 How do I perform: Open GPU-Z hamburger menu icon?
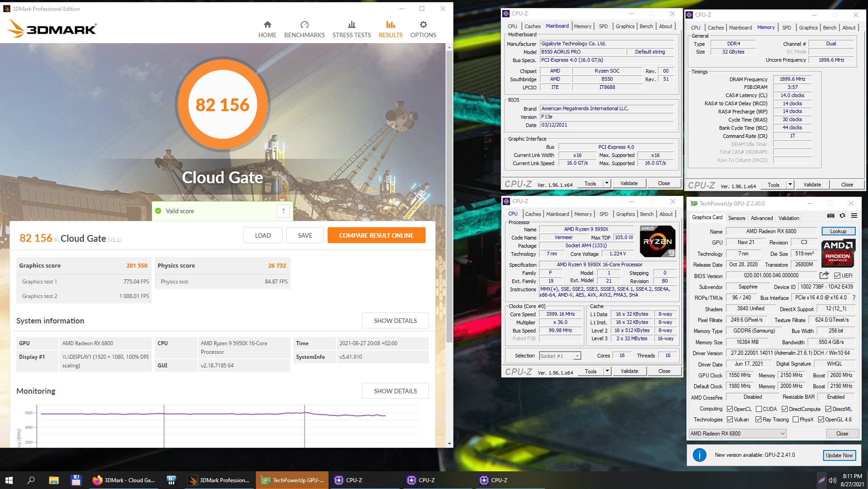854,216
